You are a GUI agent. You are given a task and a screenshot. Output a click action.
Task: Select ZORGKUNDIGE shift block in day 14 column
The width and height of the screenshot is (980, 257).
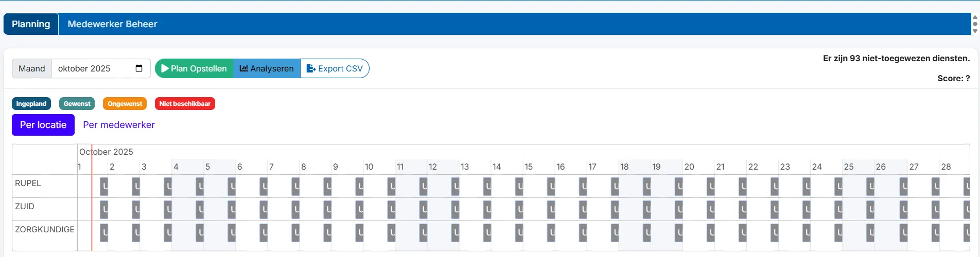pyautogui.click(x=519, y=233)
